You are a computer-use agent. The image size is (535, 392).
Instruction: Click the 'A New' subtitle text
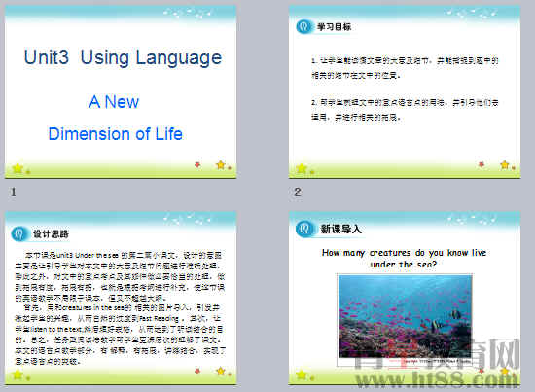tap(114, 102)
